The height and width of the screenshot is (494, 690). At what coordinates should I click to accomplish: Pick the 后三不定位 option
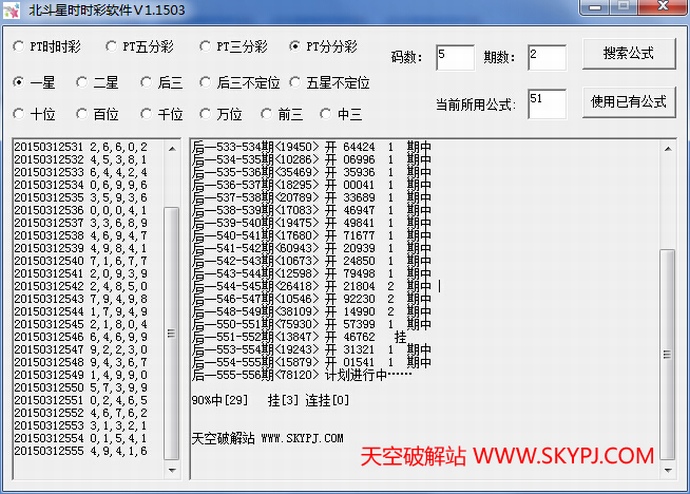(x=206, y=82)
